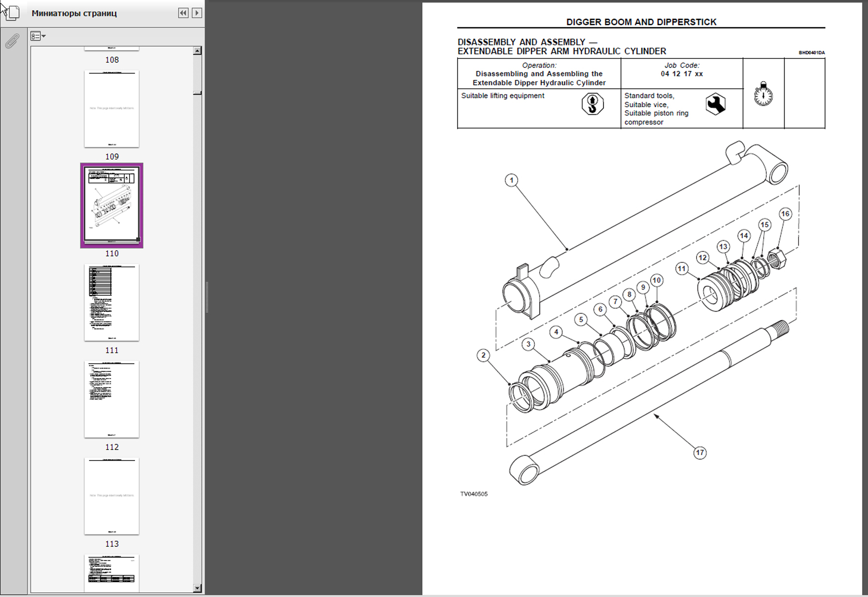Click the stopwatch icon in the table
This screenshot has width=868, height=597.
point(763,94)
